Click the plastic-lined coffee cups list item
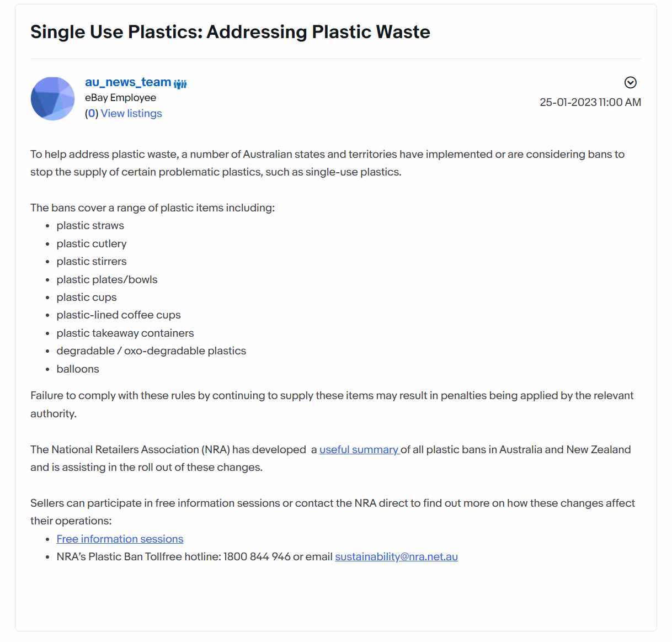 pyautogui.click(x=119, y=315)
